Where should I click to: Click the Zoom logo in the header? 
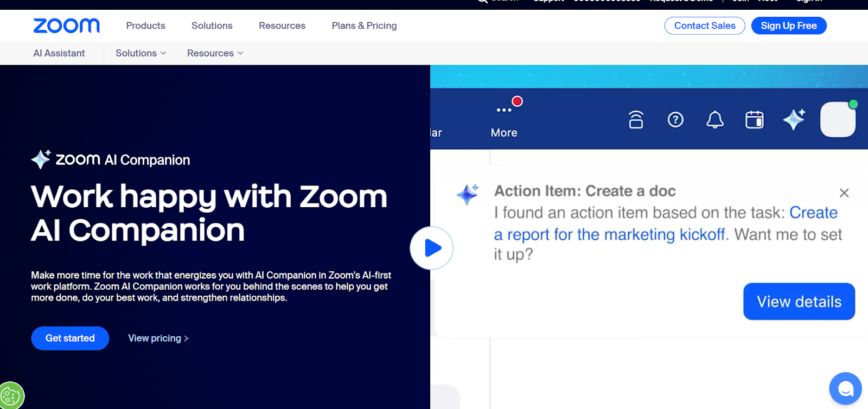[x=66, y=25]
